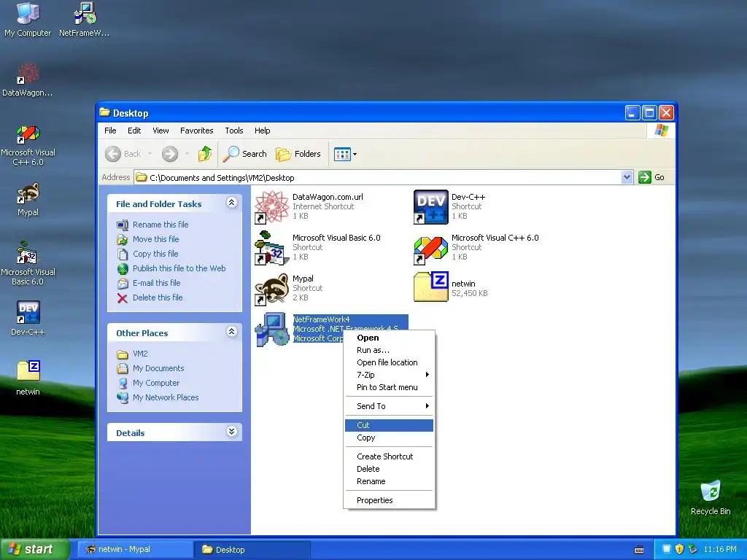This screenshot has width=747, height=560.
Task: Collapse Other Places panel
Action: [x=231, y=332]
